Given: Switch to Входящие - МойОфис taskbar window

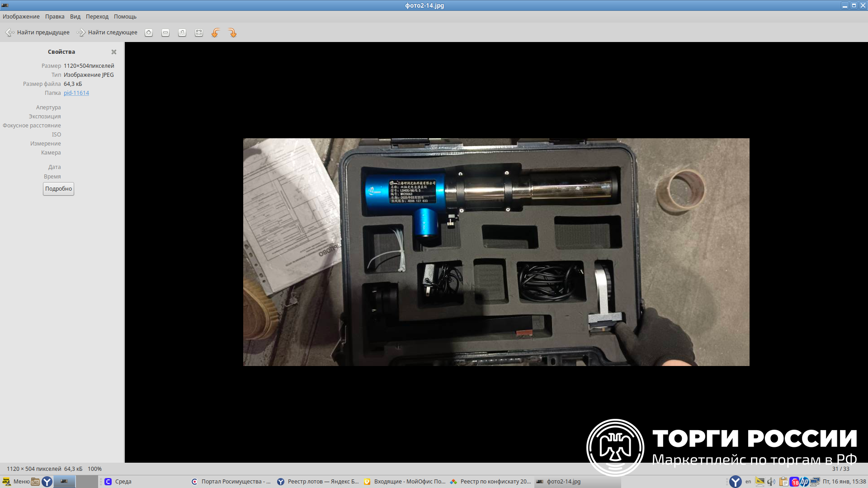Looking at the screenshot, I should coord(404,482).
